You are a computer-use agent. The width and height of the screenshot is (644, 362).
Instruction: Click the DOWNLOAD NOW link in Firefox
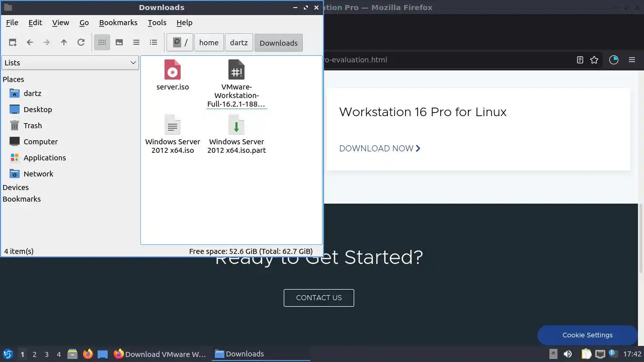[379, 148]
